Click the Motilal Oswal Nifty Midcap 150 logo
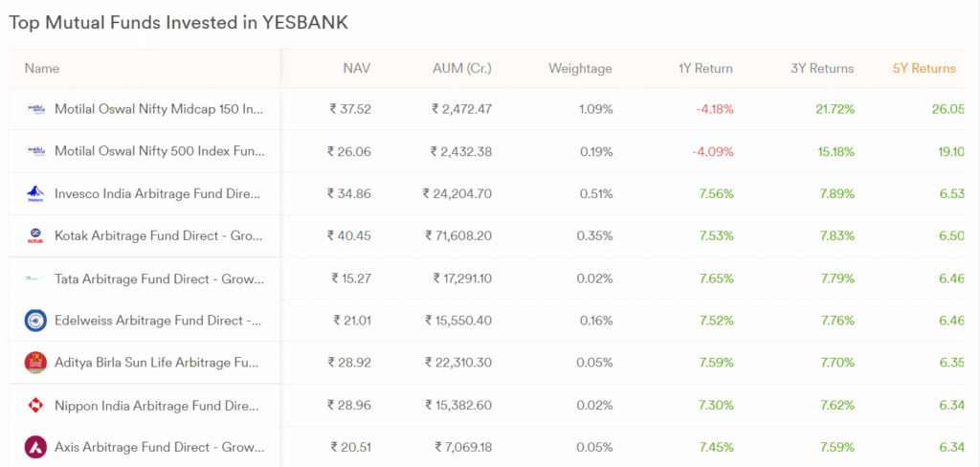The image size is (980, 467). click(x=35, y=109)
